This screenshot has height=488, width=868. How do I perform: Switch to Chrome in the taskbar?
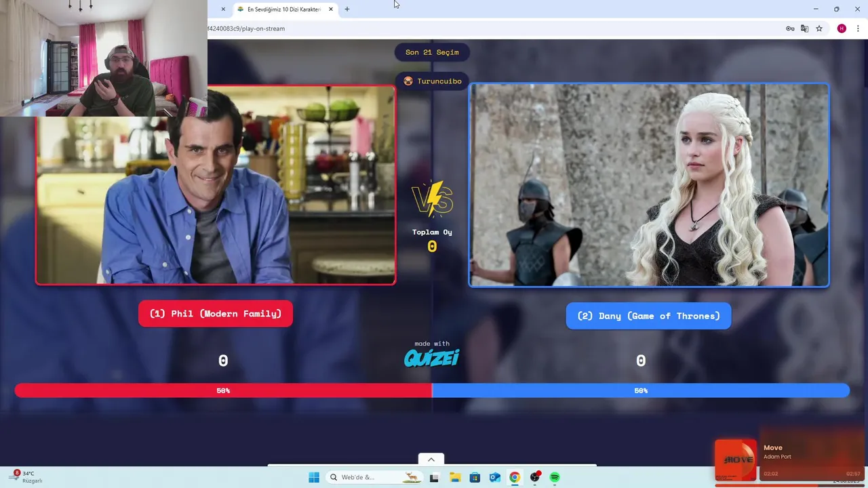pyautogui.click(x=515, y=477)
